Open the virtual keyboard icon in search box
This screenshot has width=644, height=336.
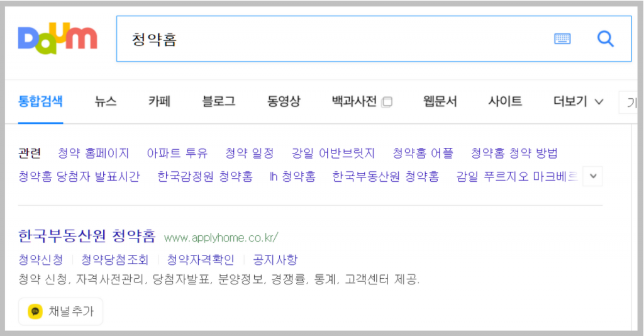[x=562, y=39]
